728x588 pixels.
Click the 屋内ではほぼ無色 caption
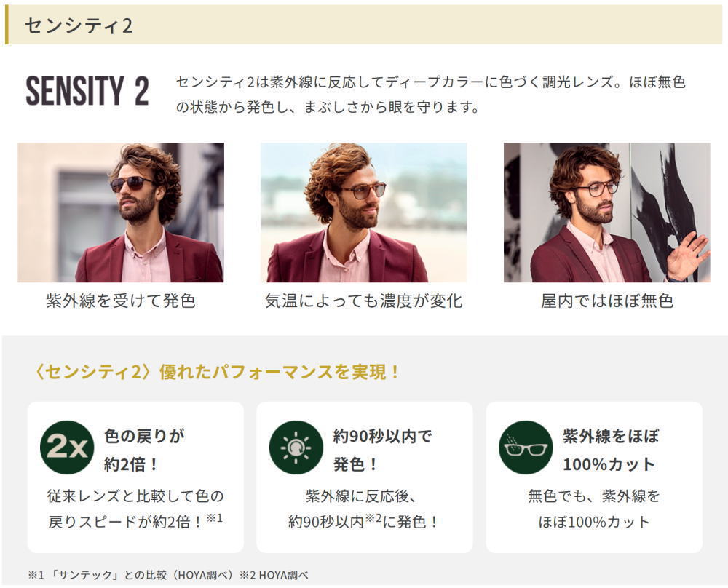tap(607, 301)
